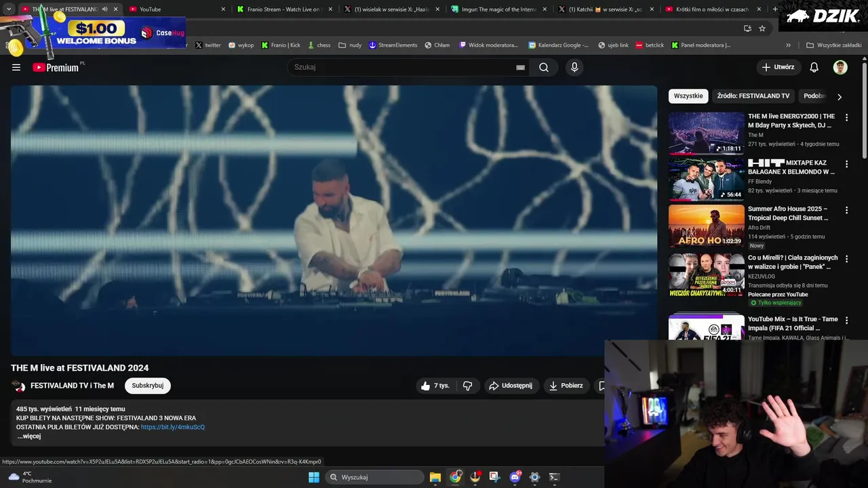The width and height of the screenshot is (868, 488).
Task: Open the Widok moderatora bookmark
Action: click(488, 45)
